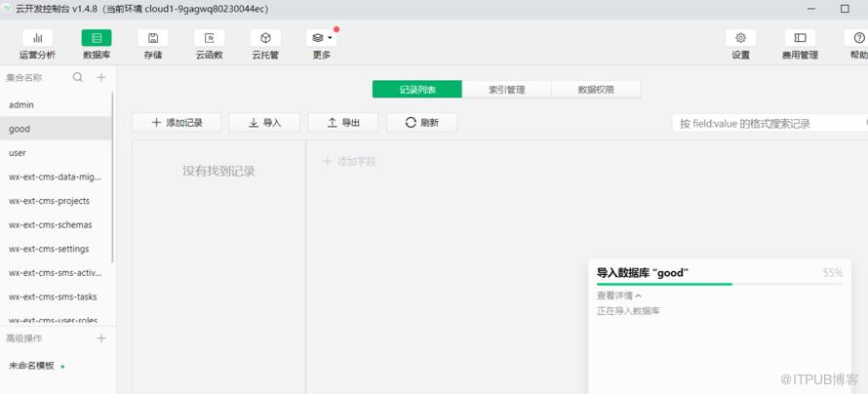Select the wx-ext-cms-projects collection
Image resolution: width=868 pixels, height=394 pixels.
[56, 201]
